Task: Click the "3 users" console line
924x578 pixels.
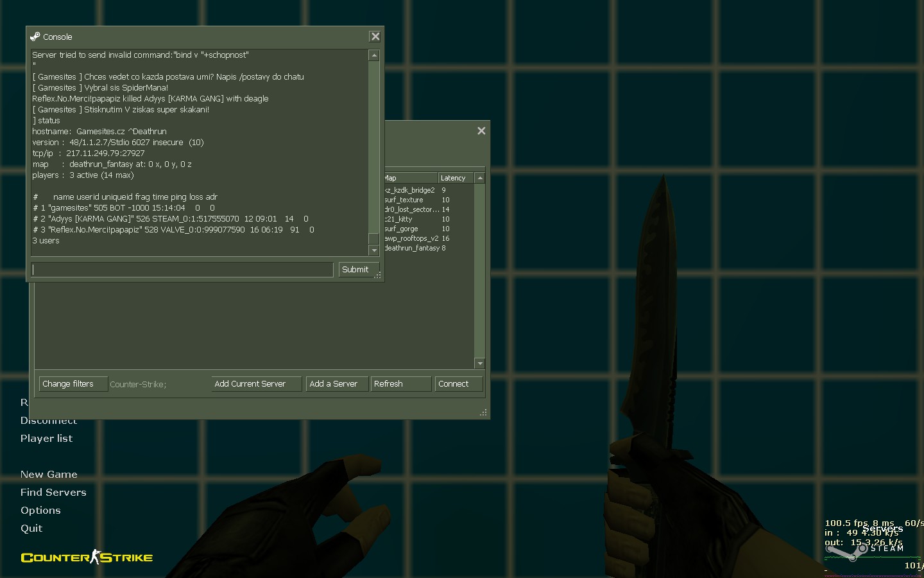Action: pyautogui.click(x=46, y=241)
